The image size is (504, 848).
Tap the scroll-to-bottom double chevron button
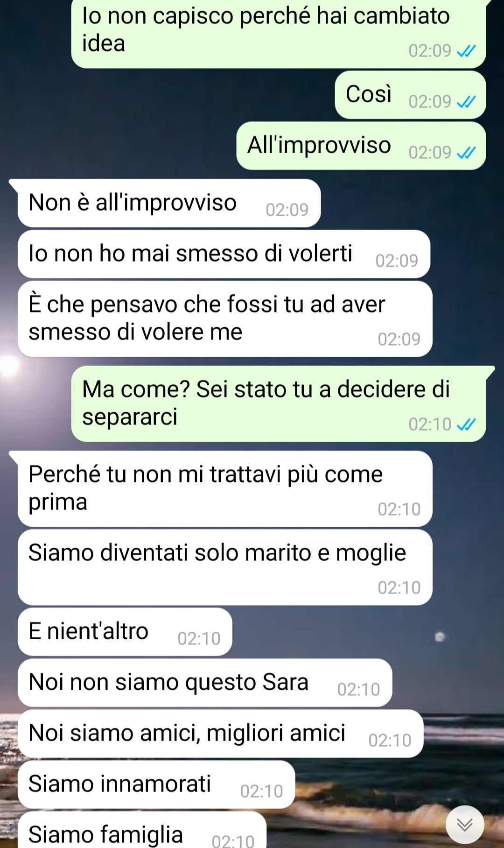pos(464,825)
